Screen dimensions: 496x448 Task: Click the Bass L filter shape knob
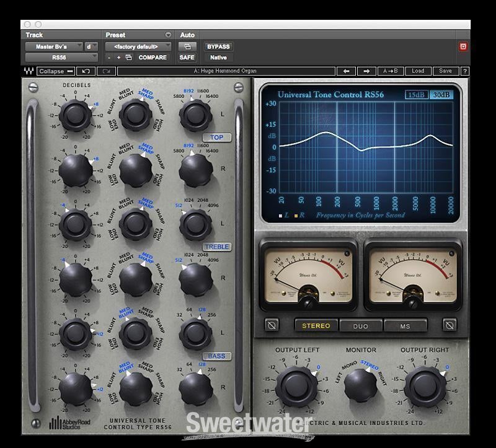point(135,333)
